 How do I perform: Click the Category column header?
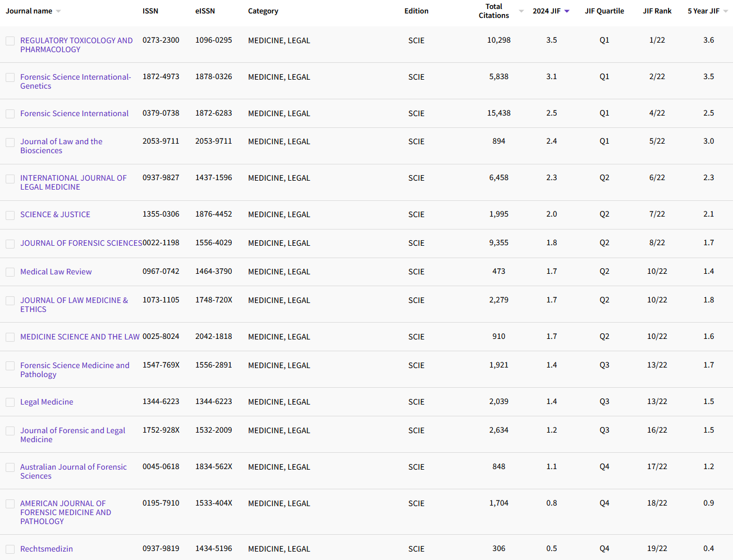tap(263, 11)
